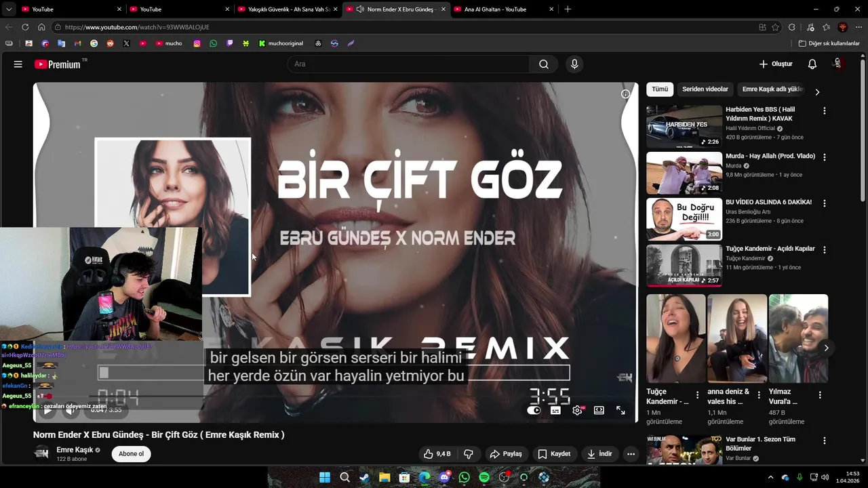
Task: Click Kaydet save button
Action: point(554,454)
